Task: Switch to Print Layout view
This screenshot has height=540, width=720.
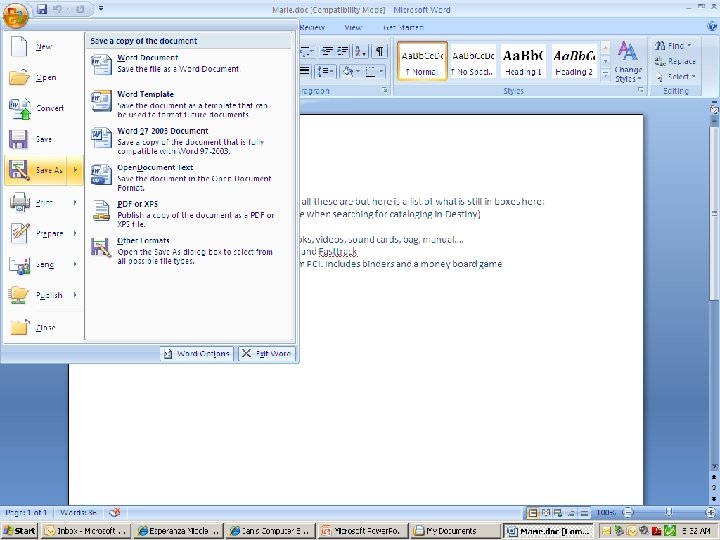Action: click(x=533, y=512)
